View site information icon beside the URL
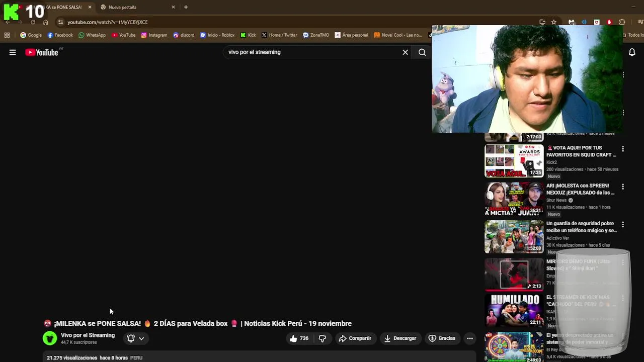Image resolution: width=644 pixels, height=362 pixels. pos(60,22)
